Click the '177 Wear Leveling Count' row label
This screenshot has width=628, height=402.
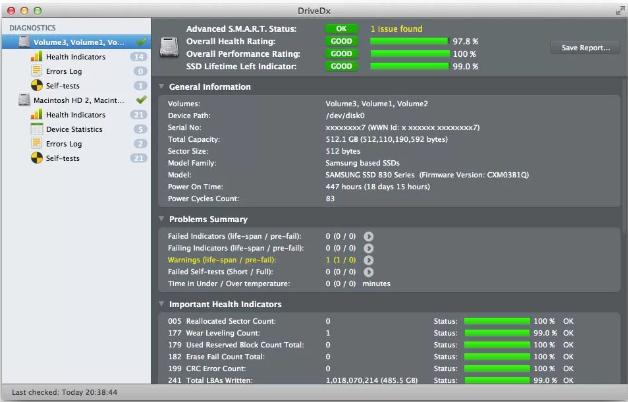[214, 333]
